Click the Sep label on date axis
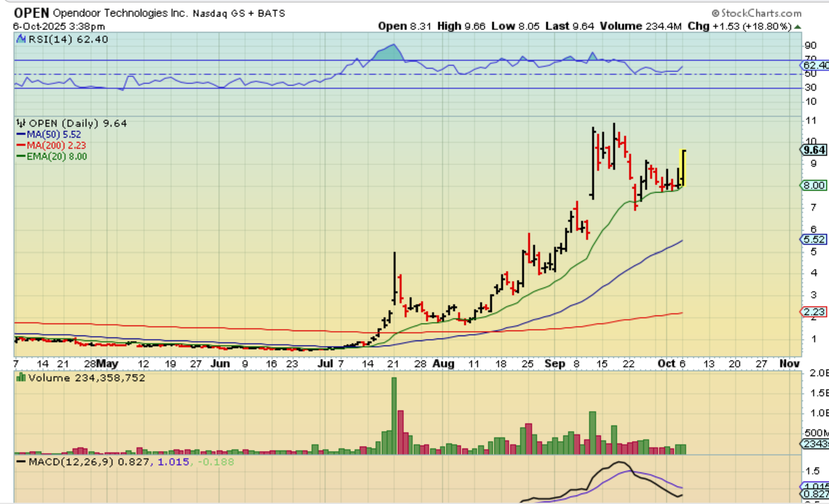 [x=555, y=364]
